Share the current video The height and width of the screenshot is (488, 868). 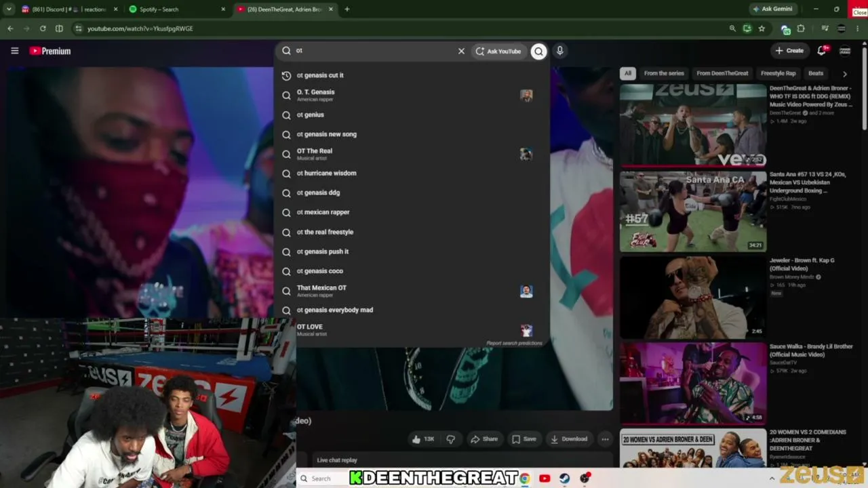pos(484,439)
